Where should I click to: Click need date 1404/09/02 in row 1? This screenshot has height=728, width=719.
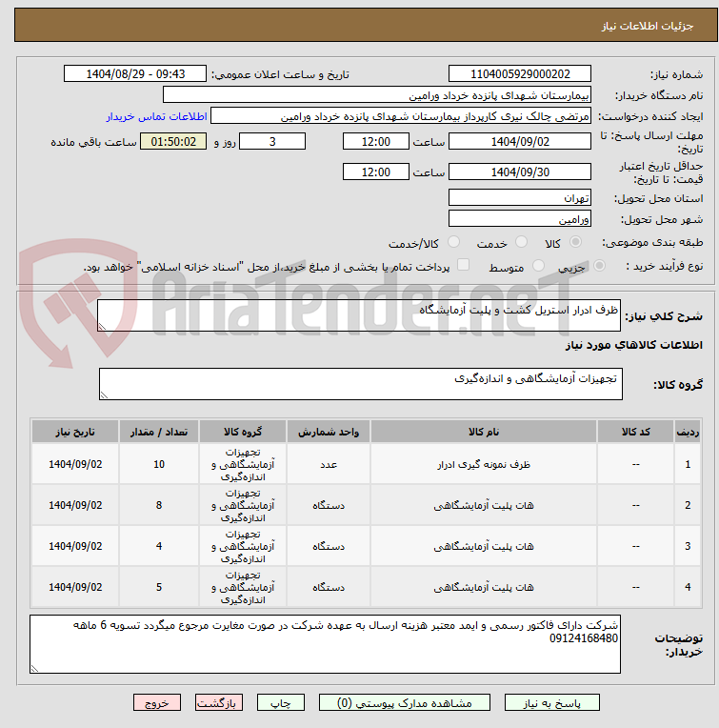point(75,464)
